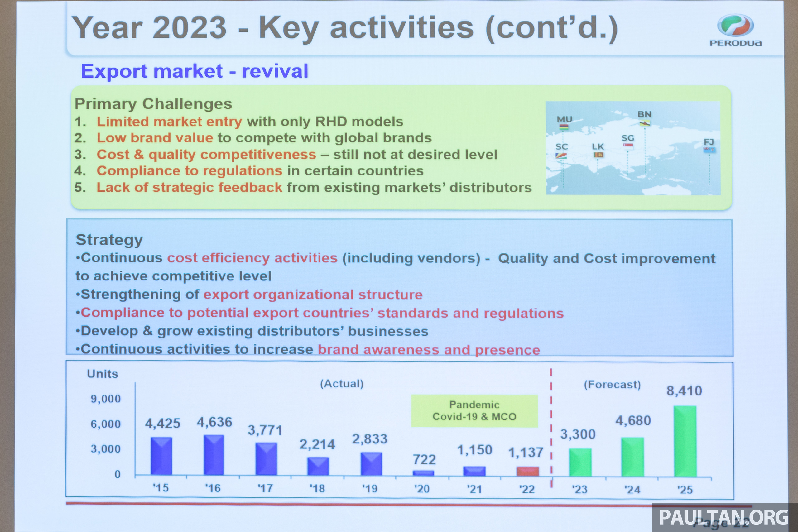Click the export markets map thumbnail
Image resolution: width=798 pixels, height=532 pixels.
click(x=633, y=148)
